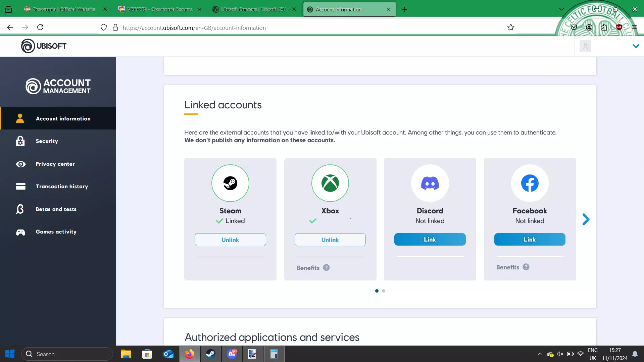Click the Facebook logo icon

coord(530,183)
